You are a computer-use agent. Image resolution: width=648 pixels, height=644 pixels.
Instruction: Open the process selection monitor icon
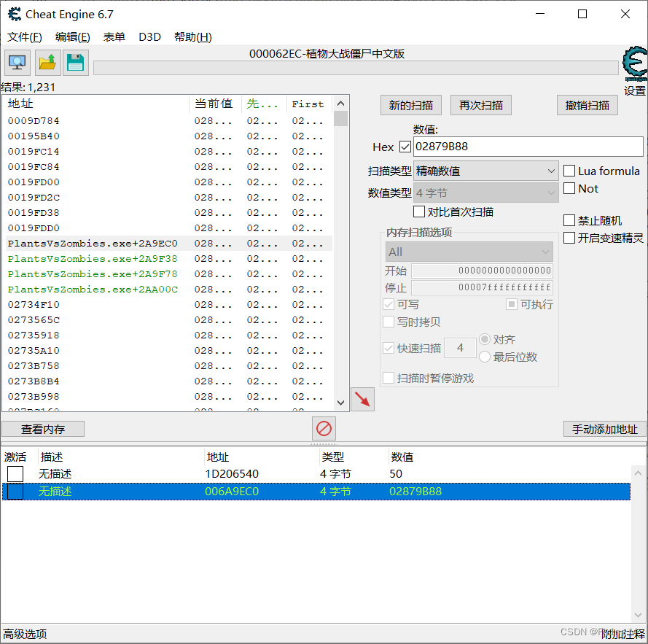(x=17, y=63)
